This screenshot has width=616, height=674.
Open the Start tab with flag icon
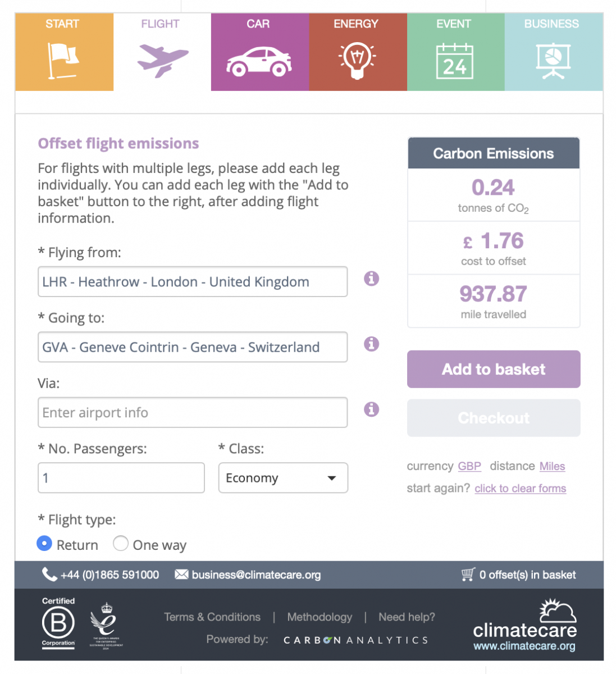coord(64,61)
